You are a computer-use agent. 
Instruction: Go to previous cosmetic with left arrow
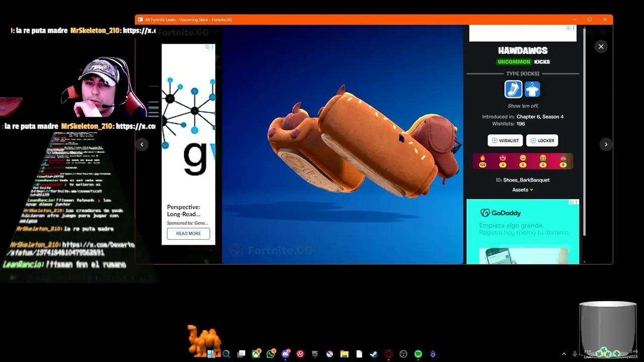[x=142, y=144]
